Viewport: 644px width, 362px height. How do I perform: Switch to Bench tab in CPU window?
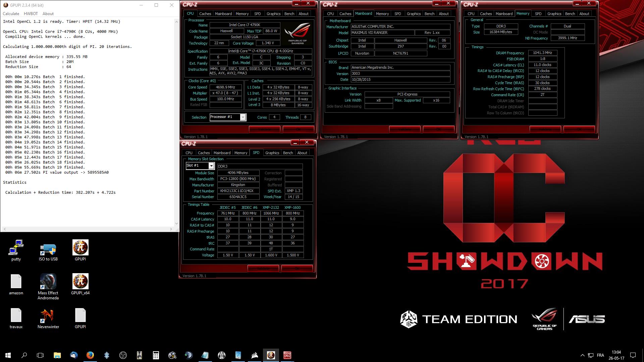289,14
